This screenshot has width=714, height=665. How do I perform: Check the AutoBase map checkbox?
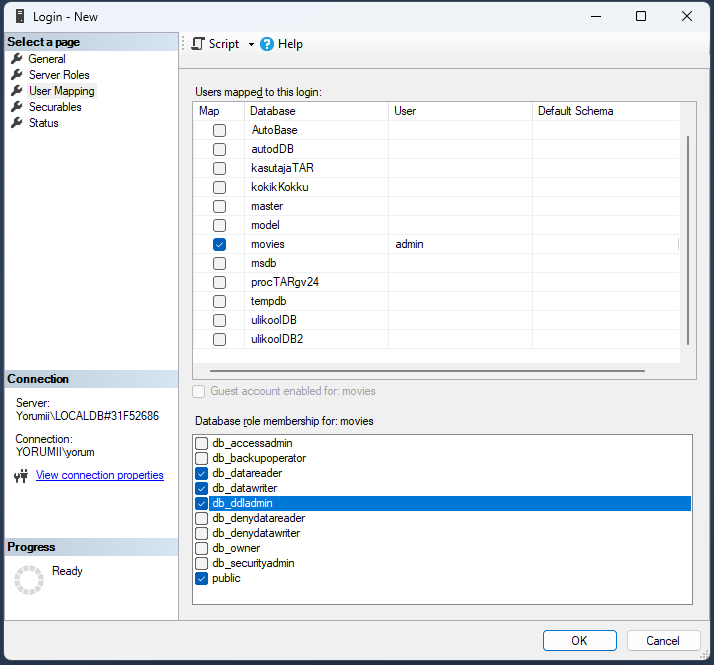point(219,130)
